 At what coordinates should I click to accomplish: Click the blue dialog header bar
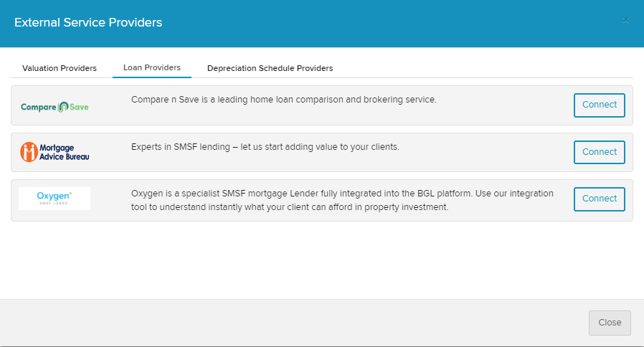click(x=394, y=23)
